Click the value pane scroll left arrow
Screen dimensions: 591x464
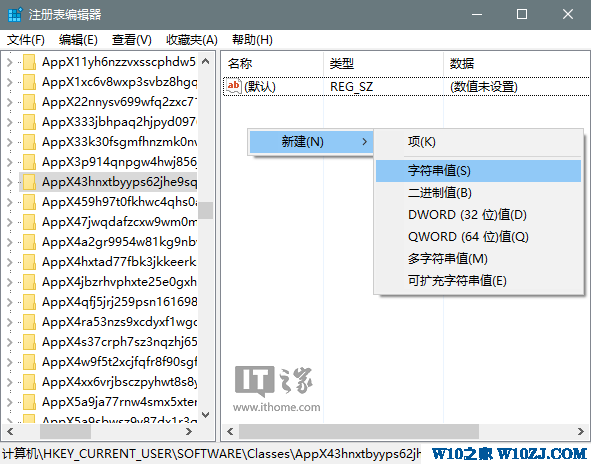click(230, 432)
